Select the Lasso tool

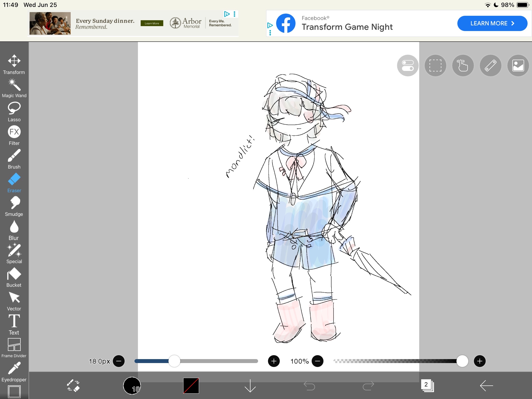(14, 112)
